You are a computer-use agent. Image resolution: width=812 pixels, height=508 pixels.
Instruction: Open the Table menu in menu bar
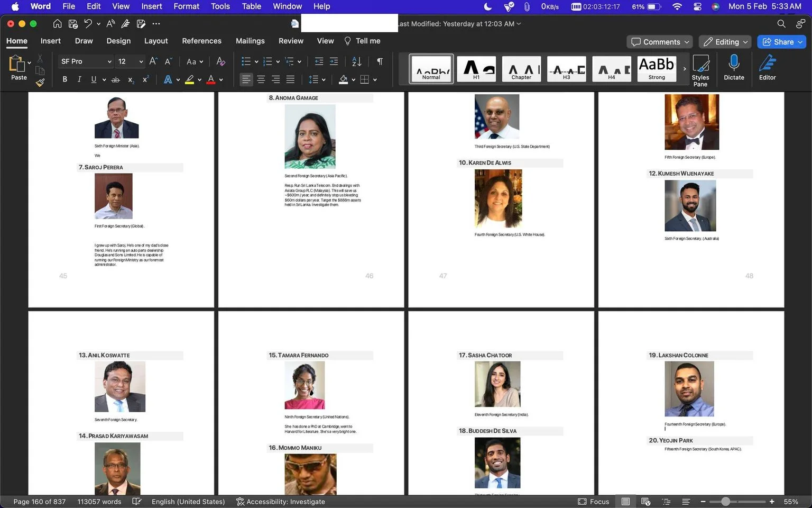(x=252, y=6)
